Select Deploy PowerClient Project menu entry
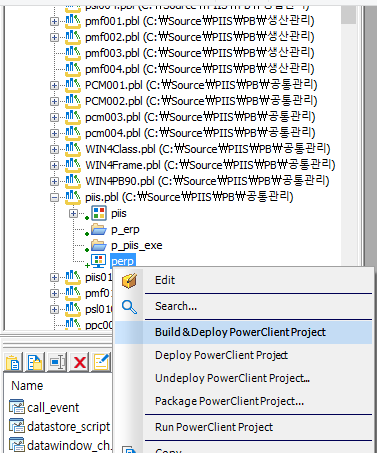The width and height of the screenshot is (377, 453). pyautogui.click(x=244, y=355)
